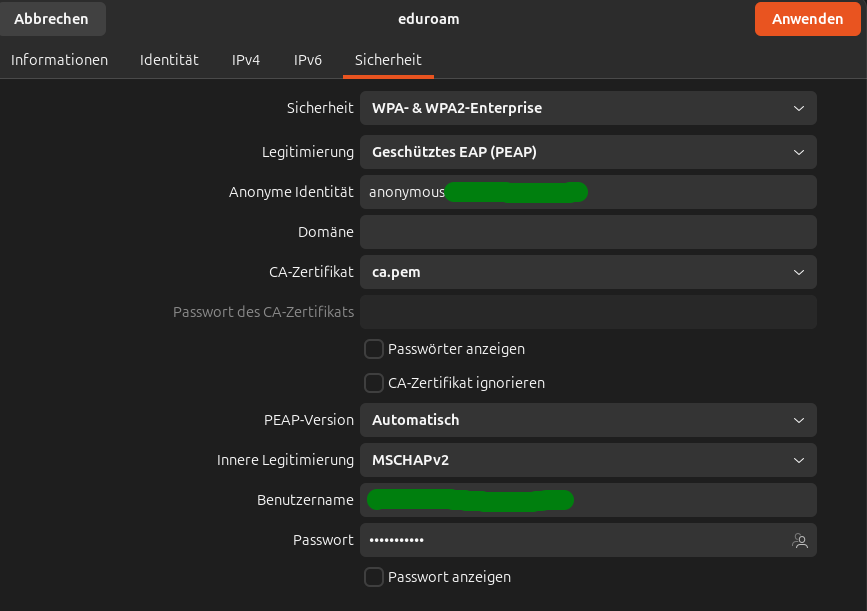Toggle the Passwort anzeigen checkbox
867x611 pixels.
coord(374,577)
